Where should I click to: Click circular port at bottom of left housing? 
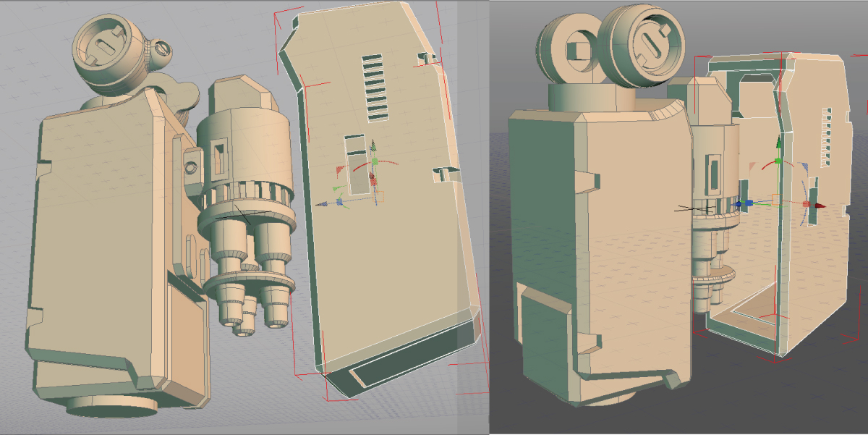pos(113,407)
